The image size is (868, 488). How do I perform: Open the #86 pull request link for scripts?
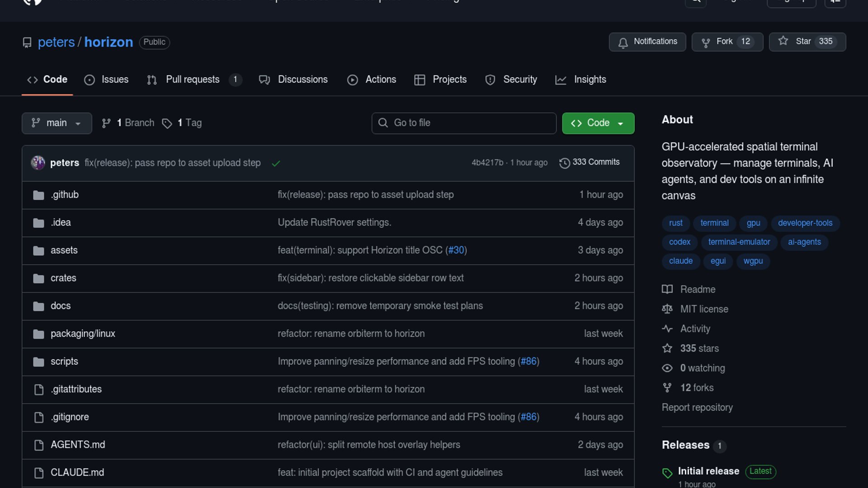click(528, 361)
